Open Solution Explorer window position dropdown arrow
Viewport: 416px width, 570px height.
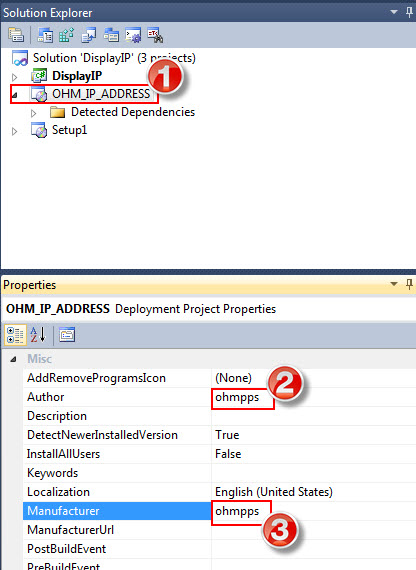pos(394,12)
